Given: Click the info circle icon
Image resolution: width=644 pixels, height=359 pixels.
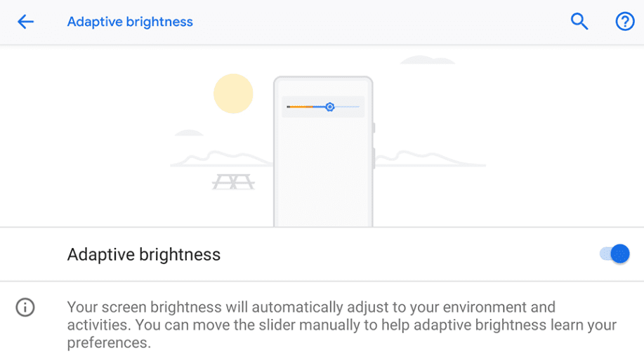Looking at the screenshot, I should point(25,307).
